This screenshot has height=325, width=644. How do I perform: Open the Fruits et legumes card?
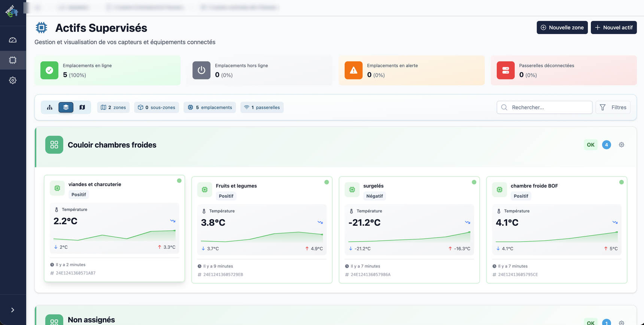262,230
